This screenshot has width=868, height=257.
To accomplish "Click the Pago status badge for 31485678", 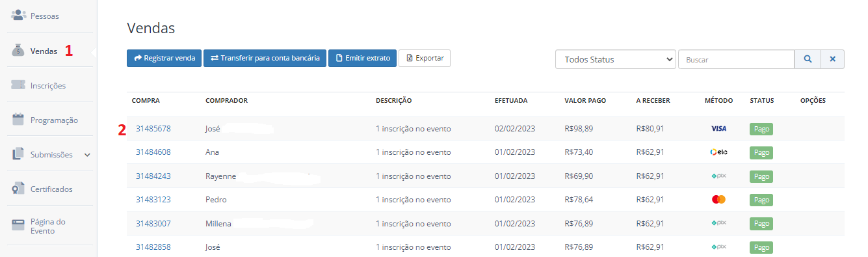I will (x=762, y=129).
